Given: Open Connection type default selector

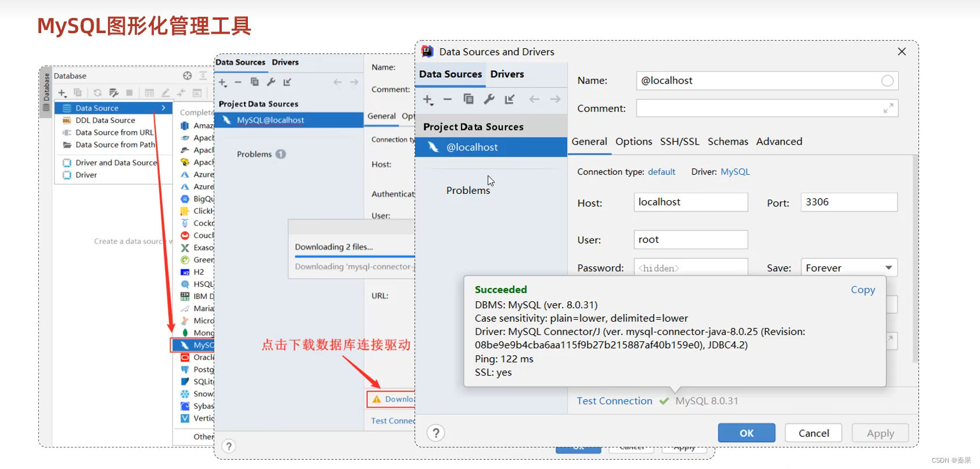Looking at the screenshot, I should tap(661, 172).
